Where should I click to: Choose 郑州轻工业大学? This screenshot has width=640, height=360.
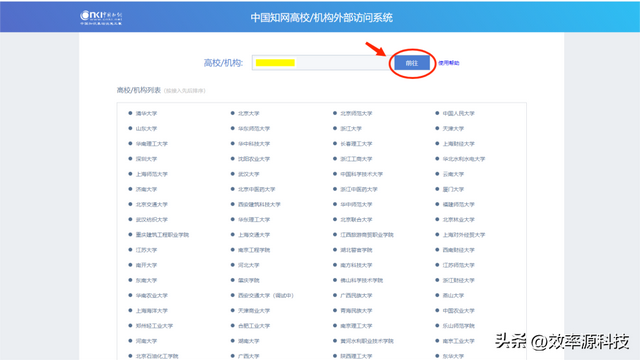154,326
